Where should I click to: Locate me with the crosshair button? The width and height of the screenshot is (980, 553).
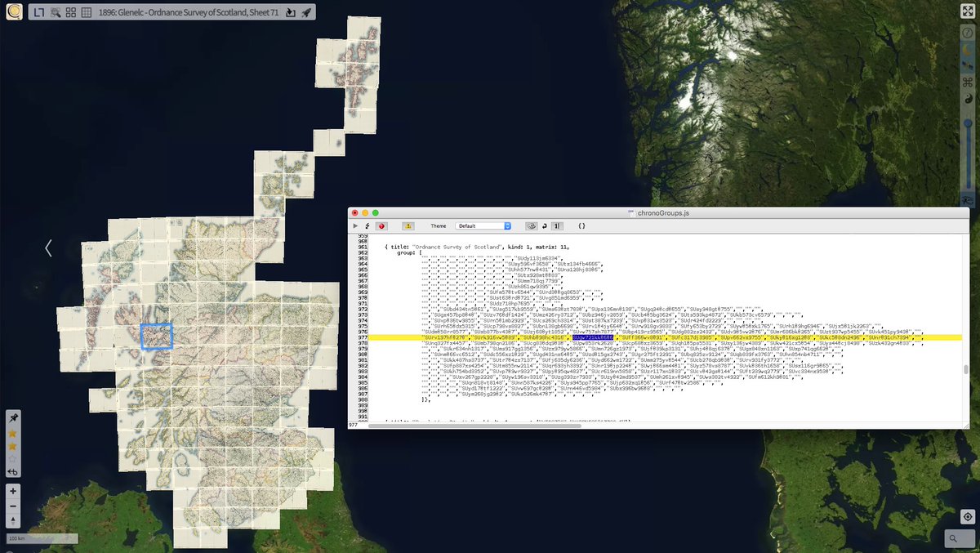(x=968, y=516)
